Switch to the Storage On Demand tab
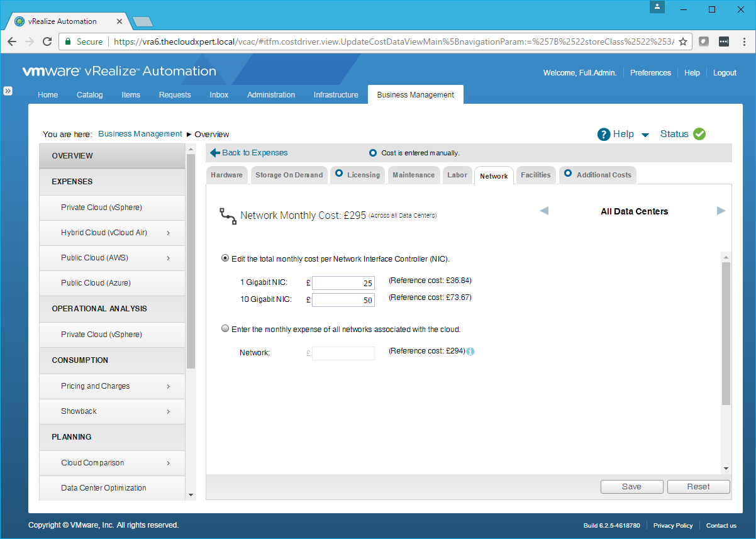Viewport: 756px width, 539px height. click(289, 175)
